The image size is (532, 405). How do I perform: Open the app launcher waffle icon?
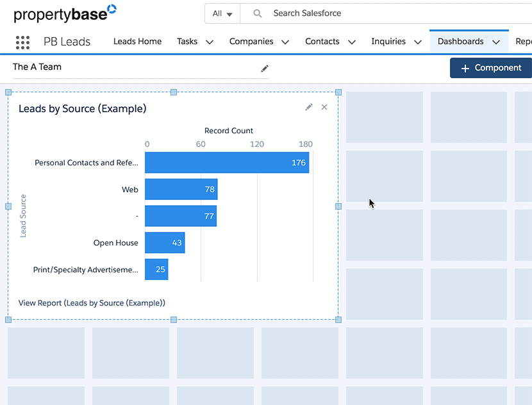22,42
